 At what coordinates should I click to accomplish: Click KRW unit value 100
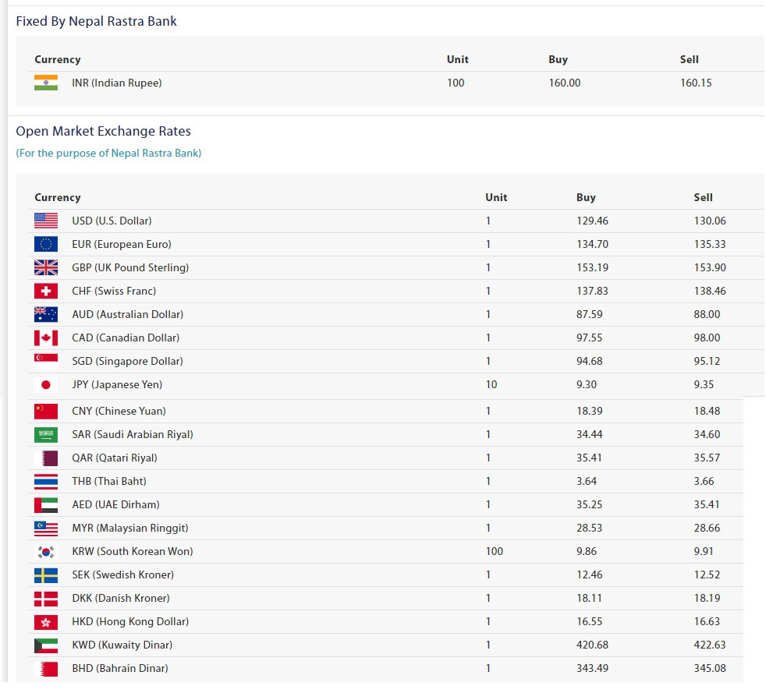[495, 552]
